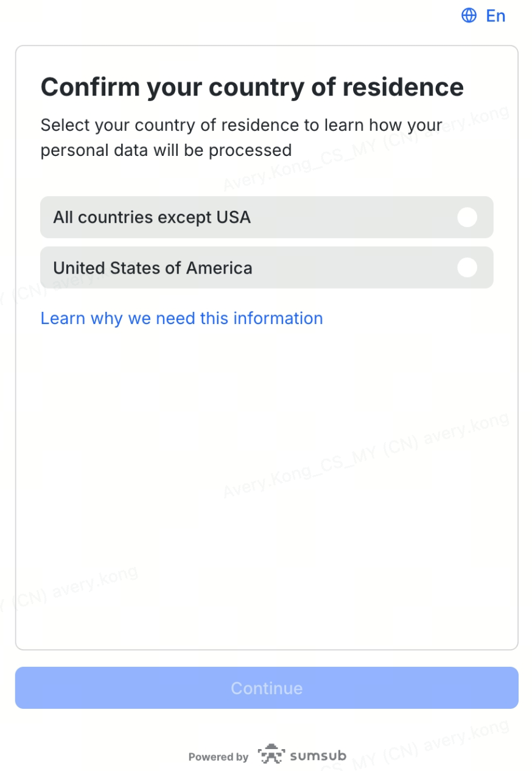Click the Powered by text
The width and height of the screenshot is (532, 771).
click(x=218, y=757)
